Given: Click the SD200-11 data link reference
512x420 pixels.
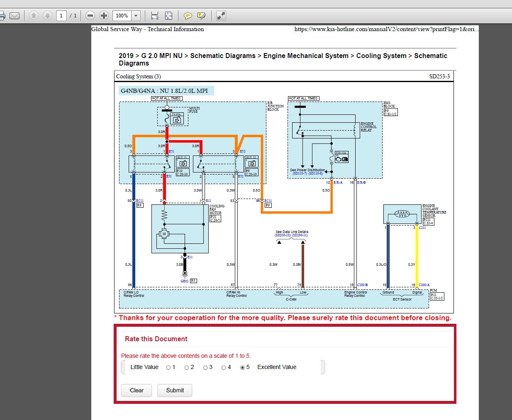Looking at the screenshot, I should pyautogui.click(x=300, y=235).
